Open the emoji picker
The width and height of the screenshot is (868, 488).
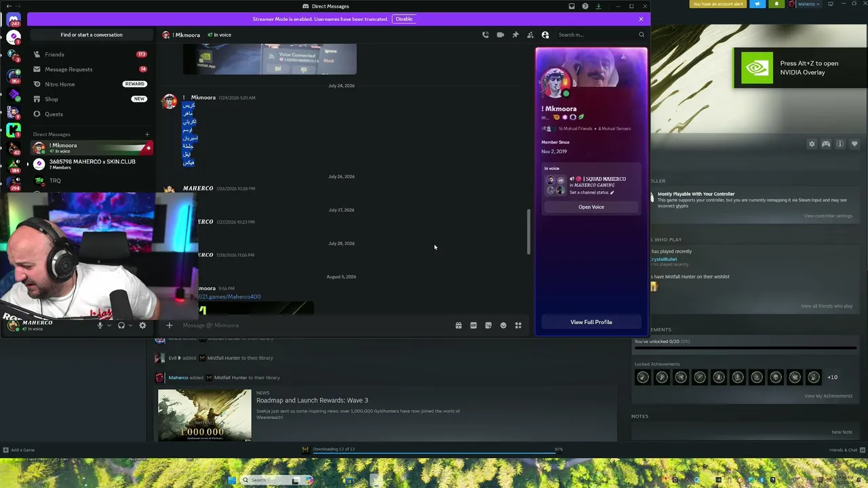tap(503, 325)
